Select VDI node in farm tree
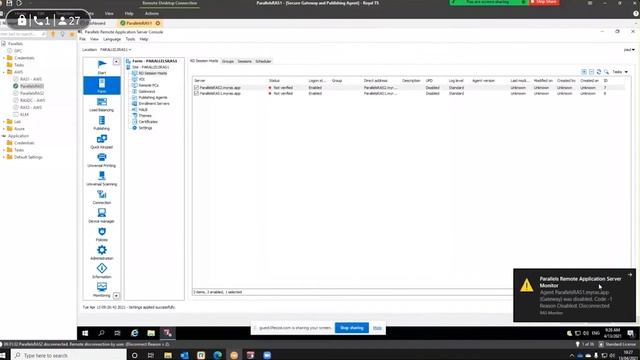Viewport: 640px width, 360px height. tap(142, 79)
